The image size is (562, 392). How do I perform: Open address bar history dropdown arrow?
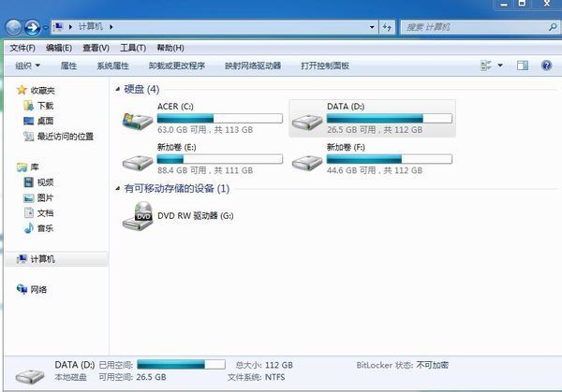tap(372, 27)
